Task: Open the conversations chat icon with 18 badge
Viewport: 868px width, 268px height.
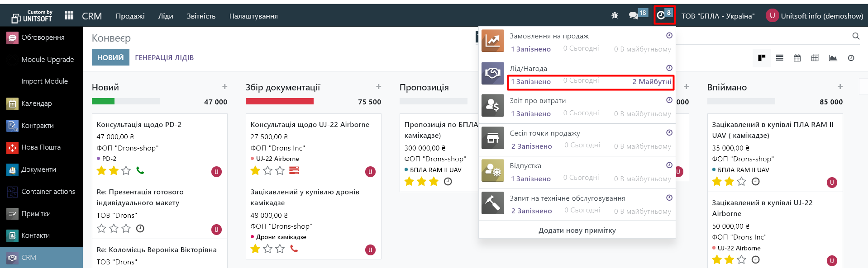Action: point(634,16)
